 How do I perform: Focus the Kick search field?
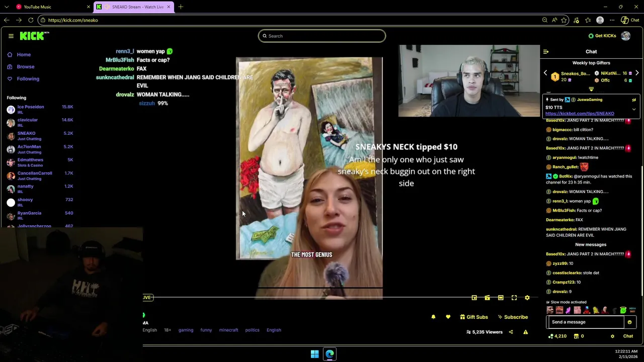coord(322,36)
